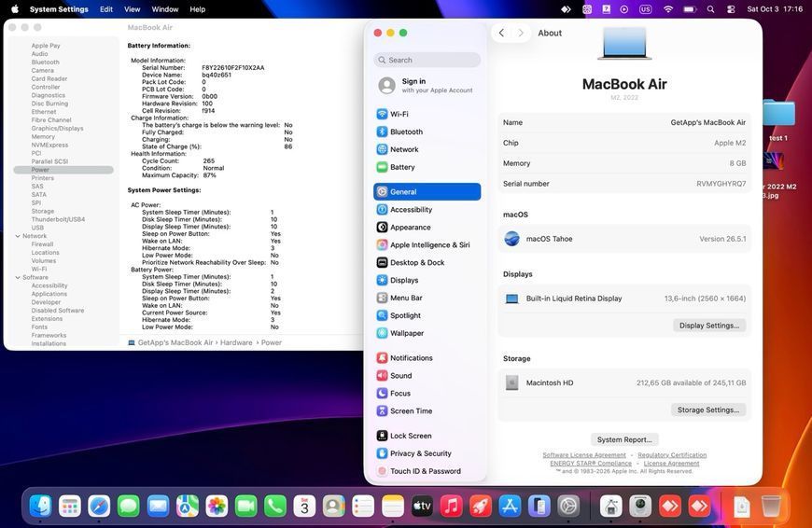Open the Software License Agreement link
The image size is (812, 528).
[x=584, y=455]
